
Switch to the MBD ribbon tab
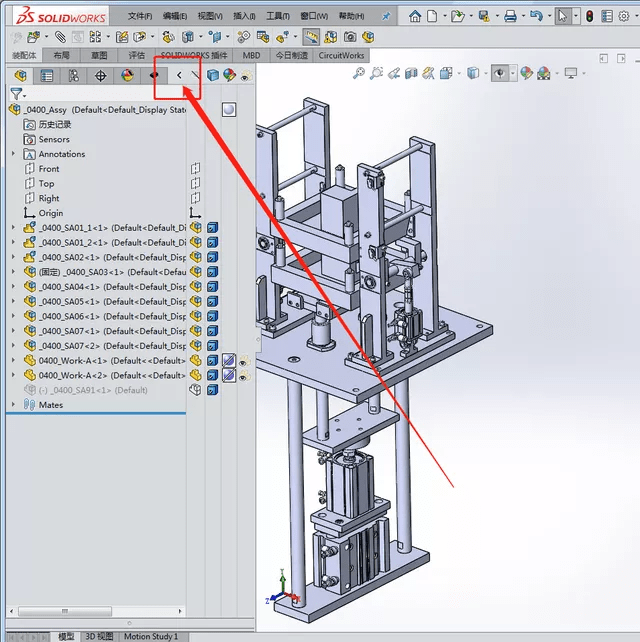[x=251, y=56]
